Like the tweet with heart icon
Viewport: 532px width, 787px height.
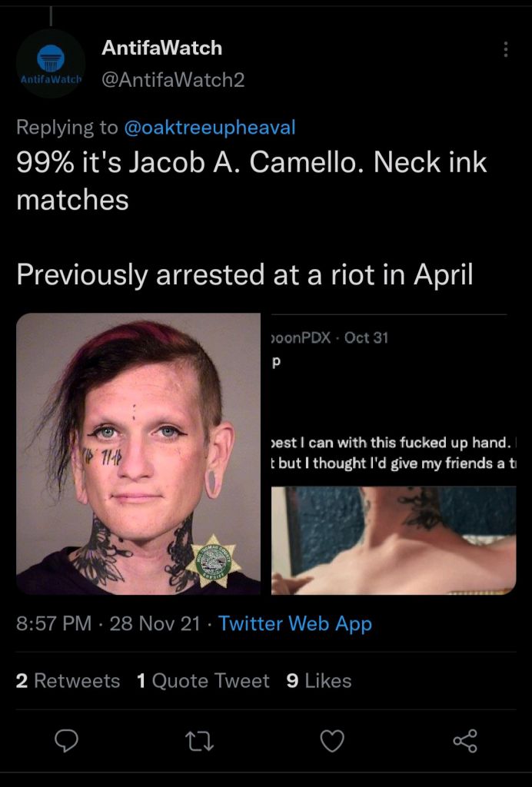(x=332, y=742)
